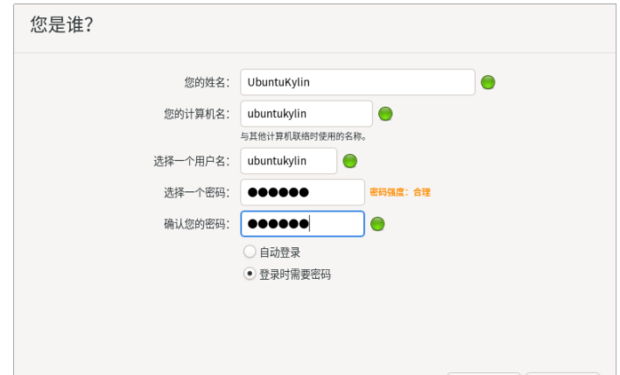
Task: Focus the 选择一个用户名 input field
Action: pos(288,161)
